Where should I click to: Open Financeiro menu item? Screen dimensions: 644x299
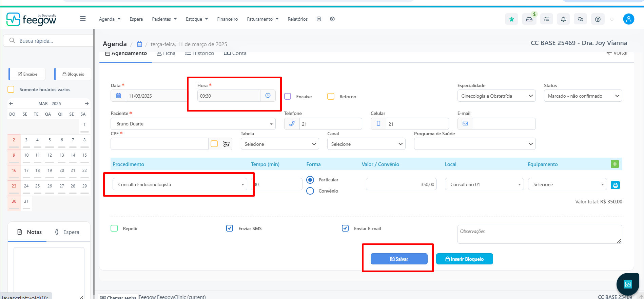[228, 19]
